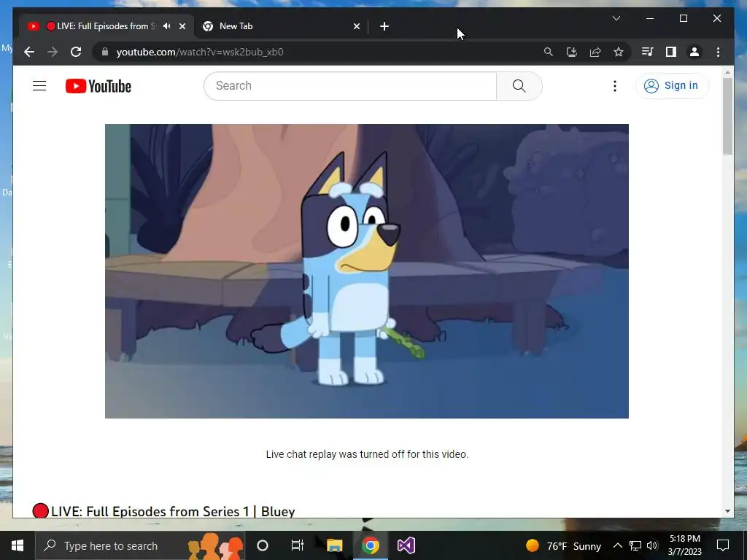
Task: Open address bar zoom magnifier icon
Action: point(549,52)
